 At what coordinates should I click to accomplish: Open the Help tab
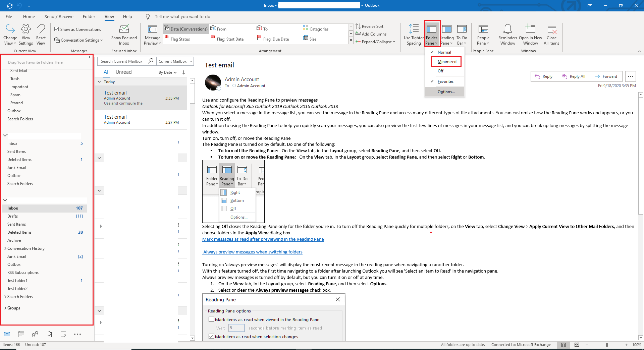click(127, 16)
